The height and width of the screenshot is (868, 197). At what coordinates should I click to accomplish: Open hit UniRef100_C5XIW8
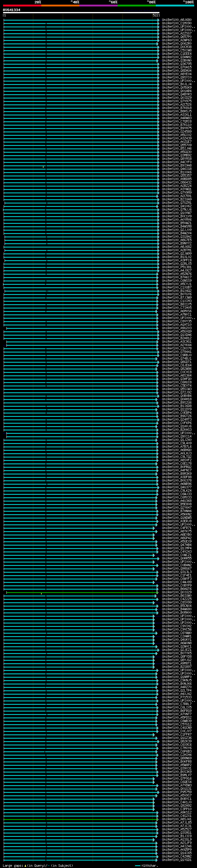(x=177, y=50)
